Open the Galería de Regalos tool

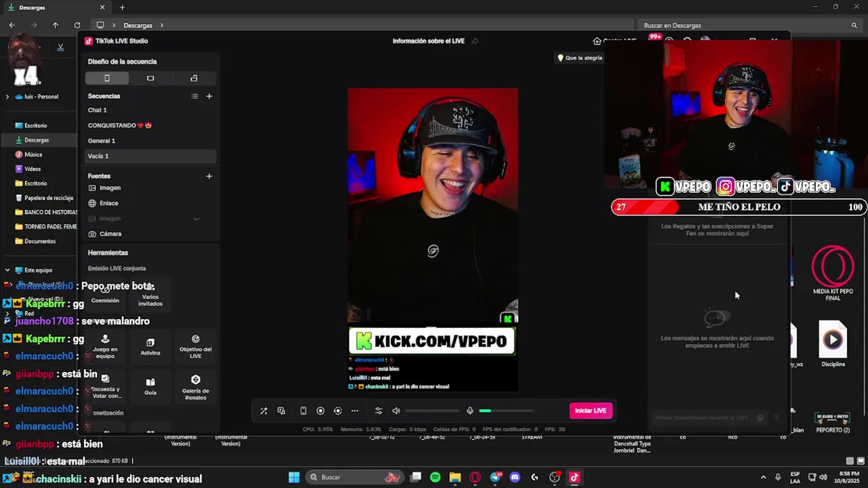pos(195,386)
